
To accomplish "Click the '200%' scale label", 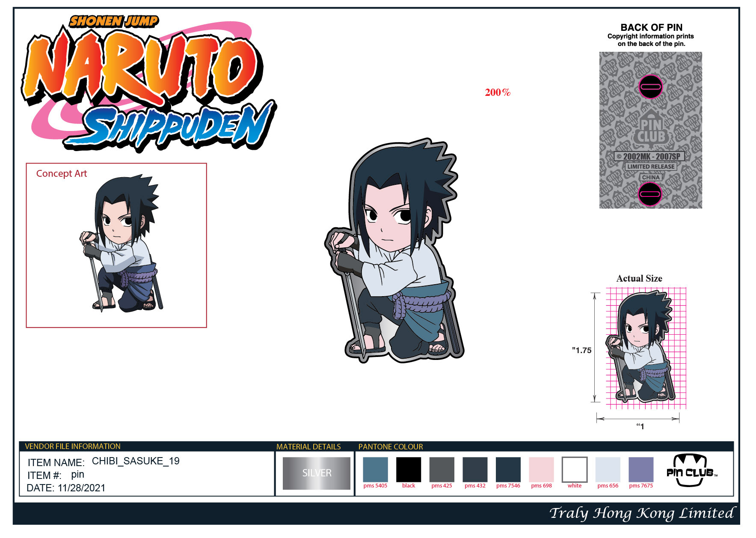I will [x=498, y=92].
